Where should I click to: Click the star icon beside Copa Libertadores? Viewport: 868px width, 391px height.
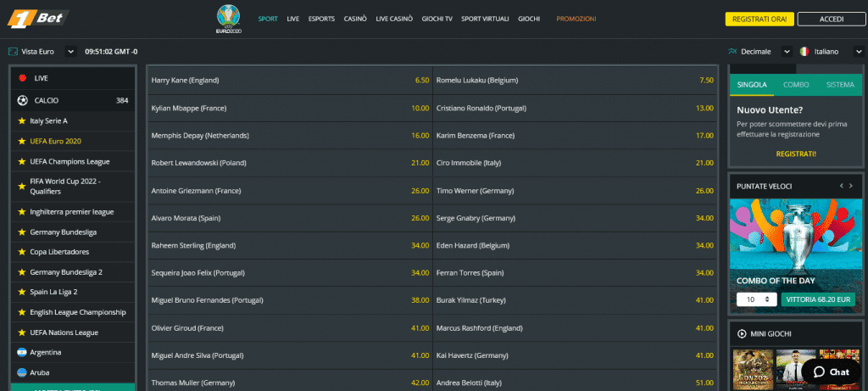coord(22,252)
